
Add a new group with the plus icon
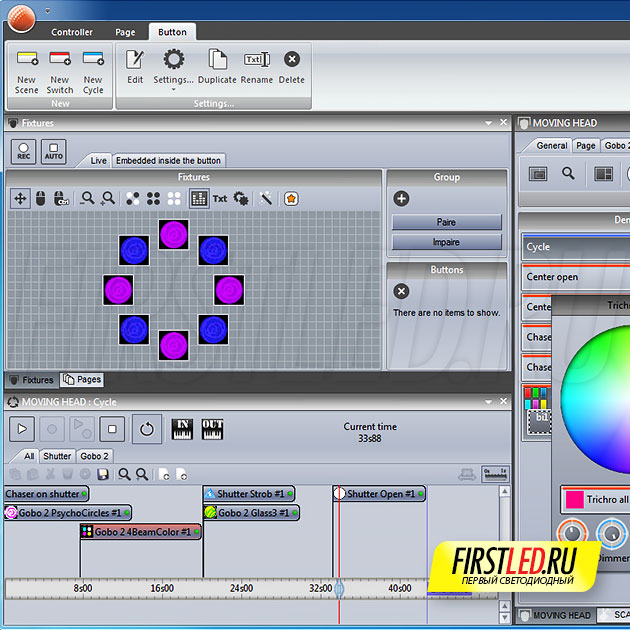click(401, 199)
